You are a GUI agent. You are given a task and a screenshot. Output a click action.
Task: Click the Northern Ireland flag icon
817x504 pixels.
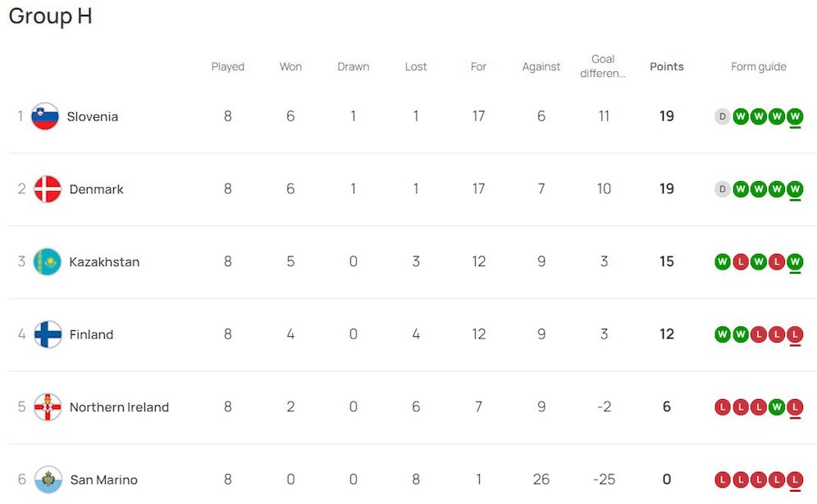(48, 407)
